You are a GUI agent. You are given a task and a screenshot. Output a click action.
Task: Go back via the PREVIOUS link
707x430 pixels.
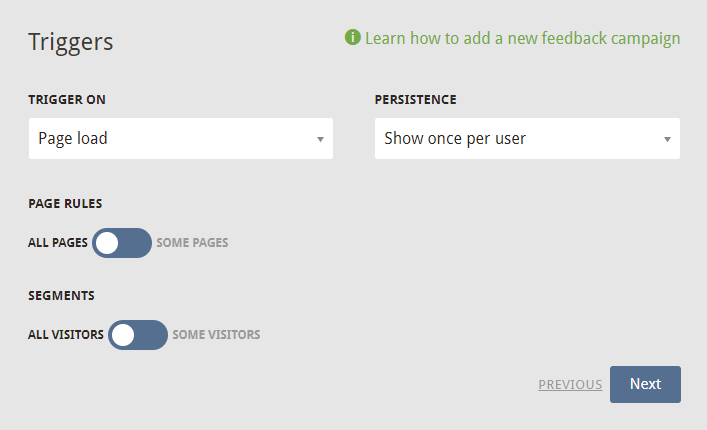point(570,384)
